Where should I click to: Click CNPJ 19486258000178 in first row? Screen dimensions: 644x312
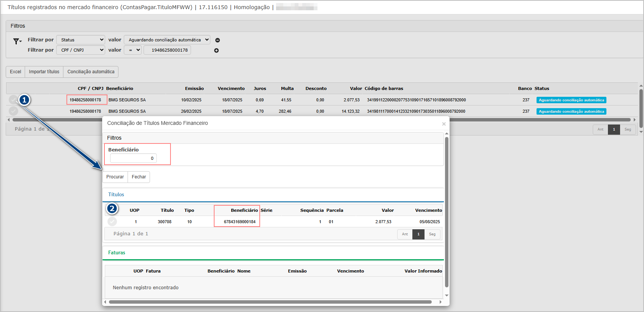85,100
